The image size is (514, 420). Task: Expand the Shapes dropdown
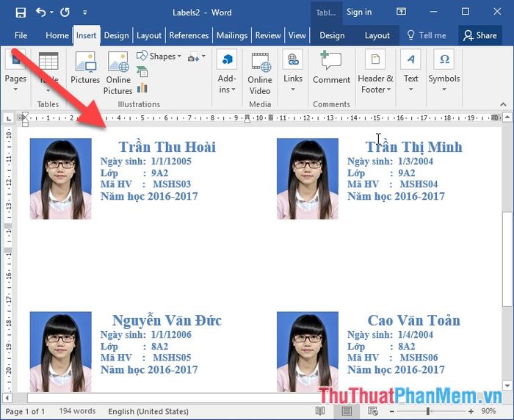(x=159, y=57)
